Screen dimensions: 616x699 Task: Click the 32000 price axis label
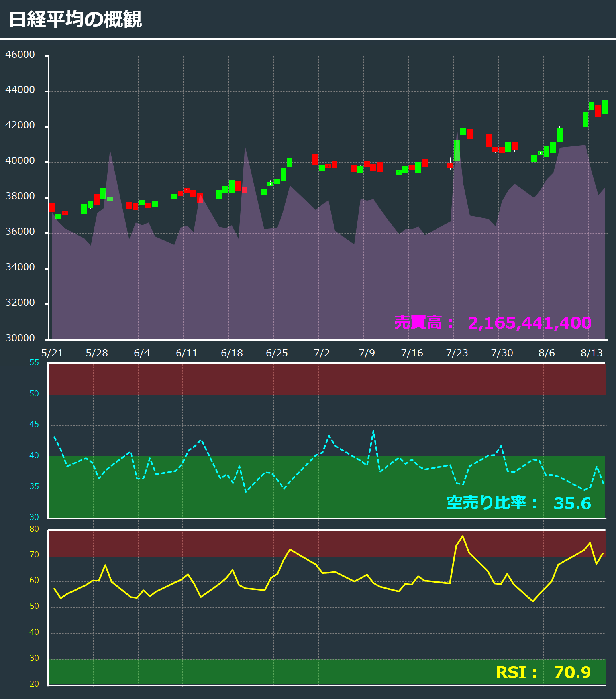pos(20,303)
